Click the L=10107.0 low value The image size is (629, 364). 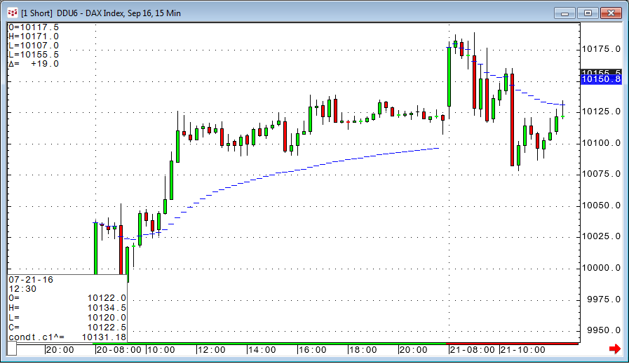coord(34,46)
